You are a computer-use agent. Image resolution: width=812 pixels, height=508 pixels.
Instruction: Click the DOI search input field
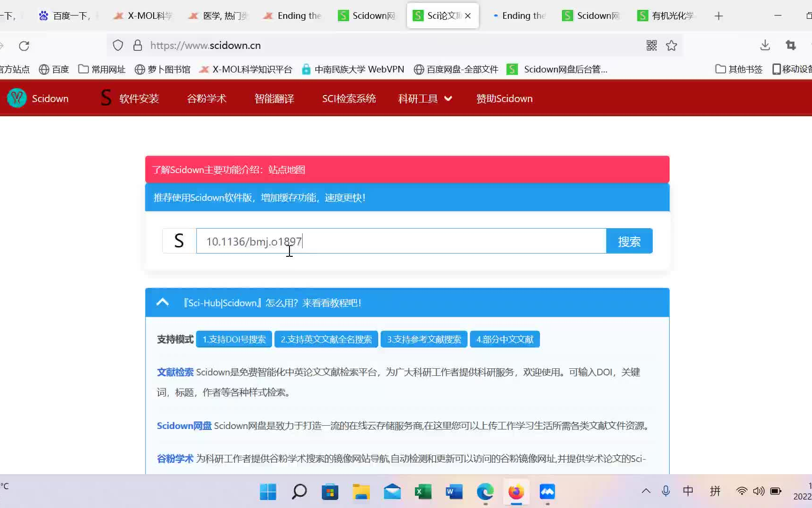coord(401,241)
